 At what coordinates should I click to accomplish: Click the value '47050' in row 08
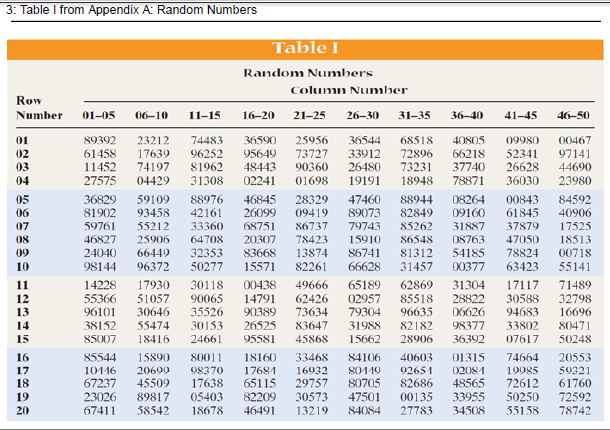click(x=522, y=239)
